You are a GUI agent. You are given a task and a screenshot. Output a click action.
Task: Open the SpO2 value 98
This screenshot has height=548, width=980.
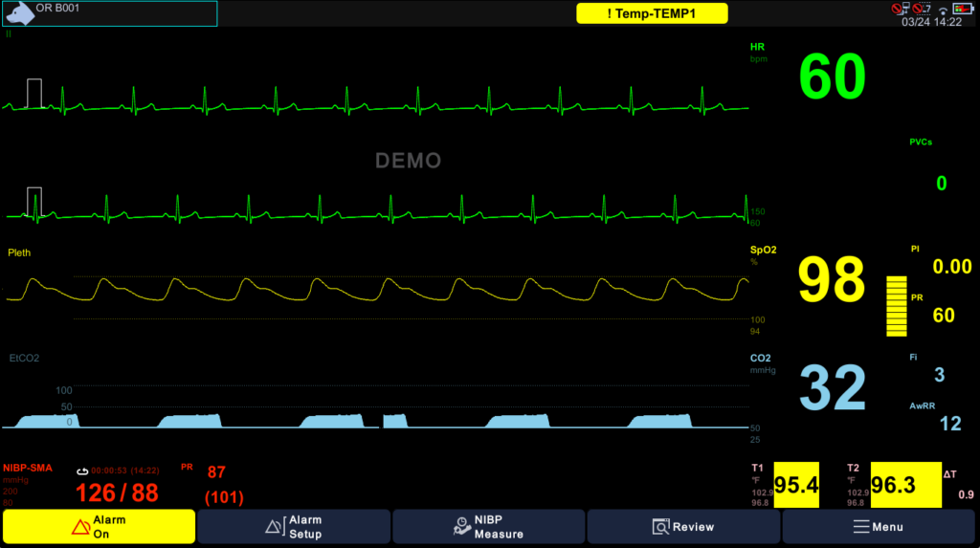(x=832, y=279)
